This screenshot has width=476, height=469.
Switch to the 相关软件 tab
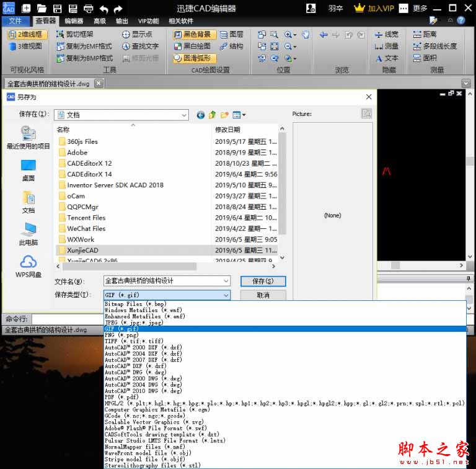(181, 21)
